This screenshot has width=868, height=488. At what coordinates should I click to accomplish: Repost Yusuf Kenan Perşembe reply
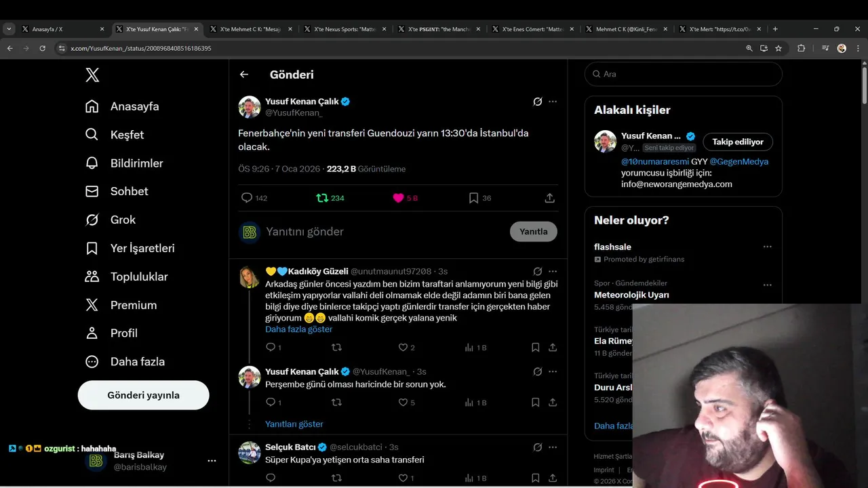coord(336,403)
